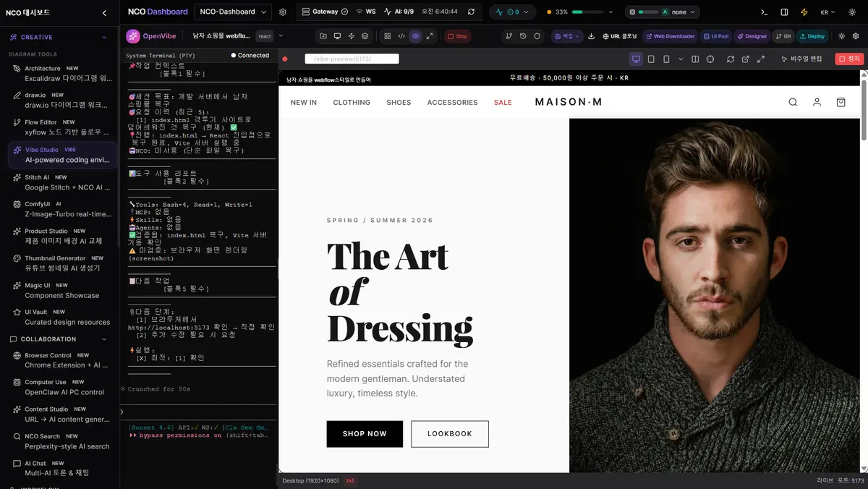This screenshot has width=868, height=489.
Task: Expand preview to fullscreen in OpenVibe toolbar
Action: pyautogui.click(x=430, y=36)
